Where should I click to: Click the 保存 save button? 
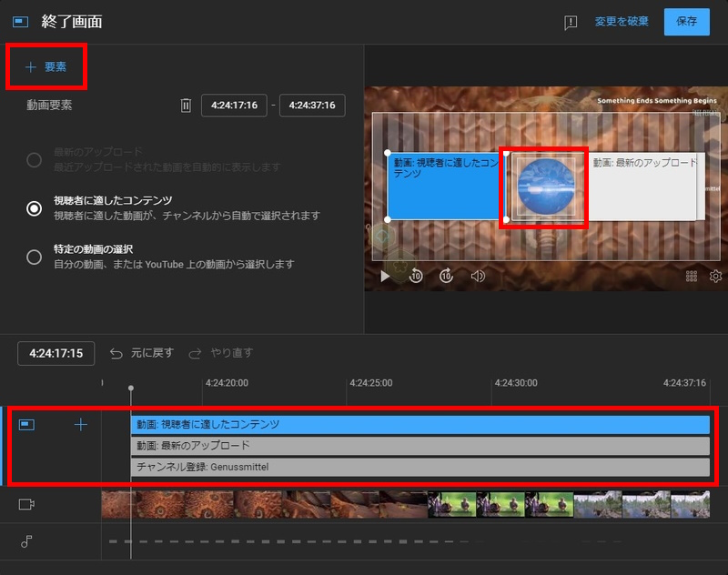(x=686, y=22)
